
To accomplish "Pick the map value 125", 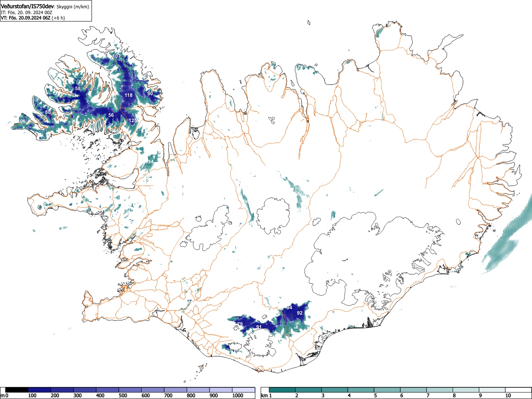I will [x=132, y=121].
